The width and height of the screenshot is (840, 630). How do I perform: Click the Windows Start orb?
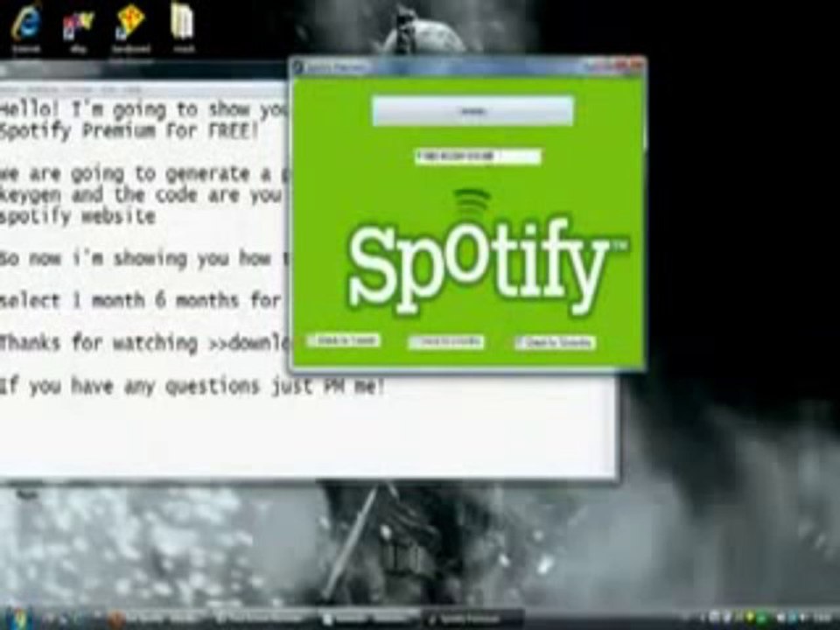pyautogui.click(x=19, y=619)
